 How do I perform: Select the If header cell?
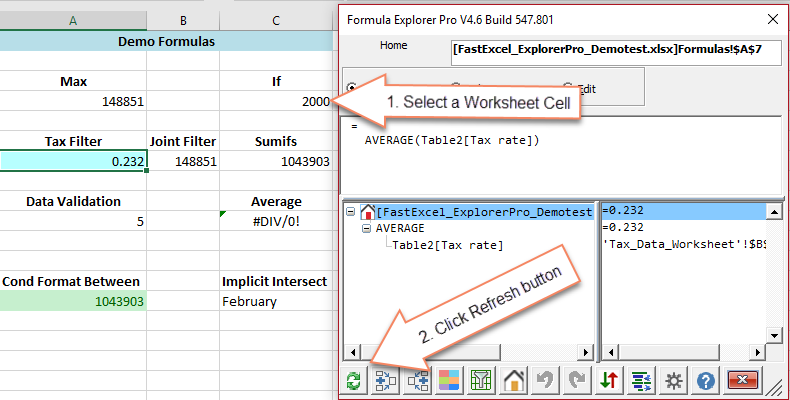pos(276,81)
